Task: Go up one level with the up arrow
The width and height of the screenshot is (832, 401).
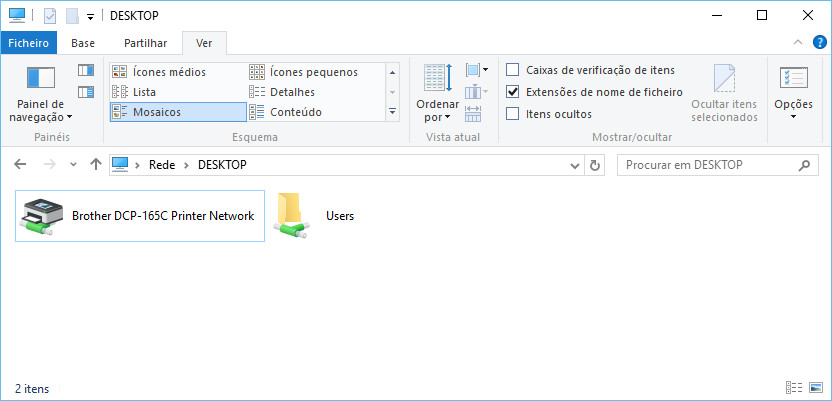Action: point(96,164)
